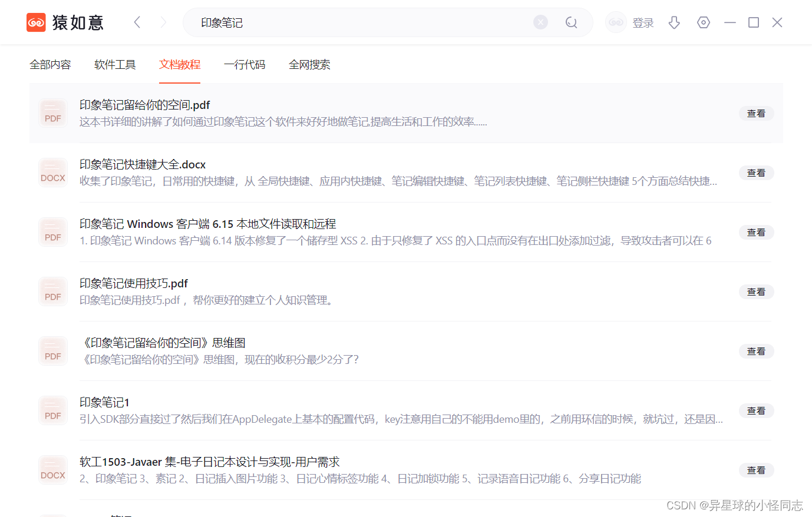The image size is (812, 517).
Task: Click PDF icon for 思维图 result
Action: pos(53,351)
